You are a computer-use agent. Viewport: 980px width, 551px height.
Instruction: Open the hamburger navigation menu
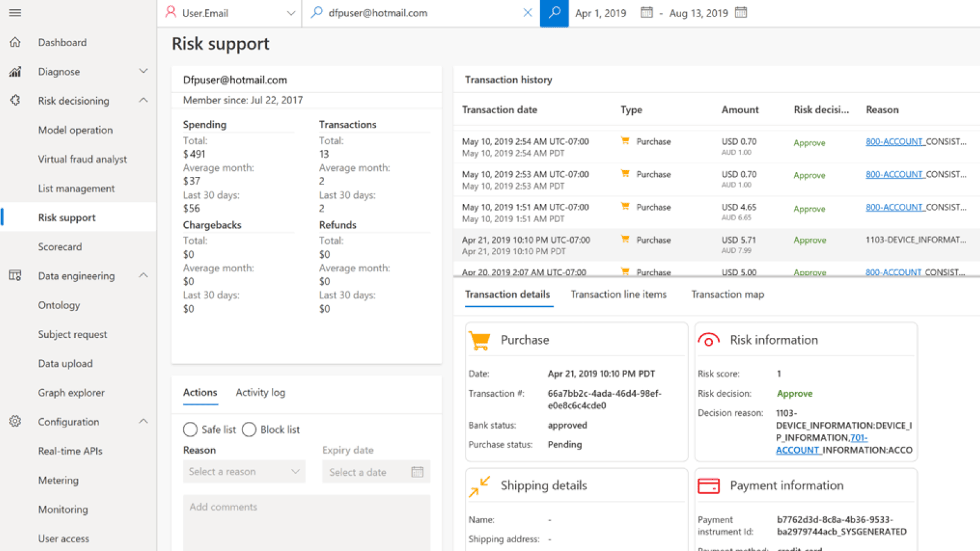15,13
